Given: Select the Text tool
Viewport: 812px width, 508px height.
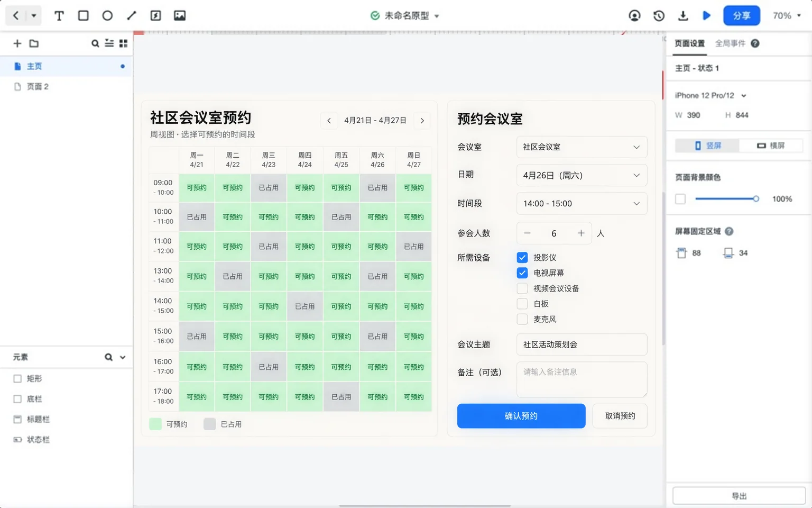Looking at the screenshot, I should tap(59, 16).
